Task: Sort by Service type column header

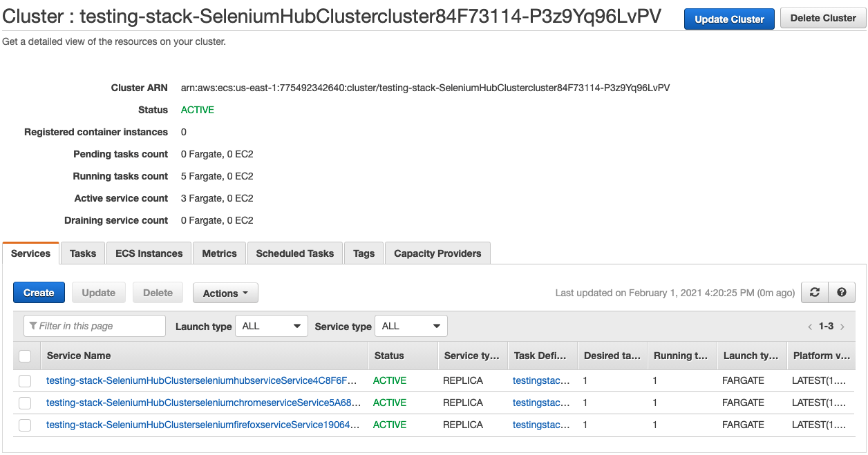Action: click(471, 356)
